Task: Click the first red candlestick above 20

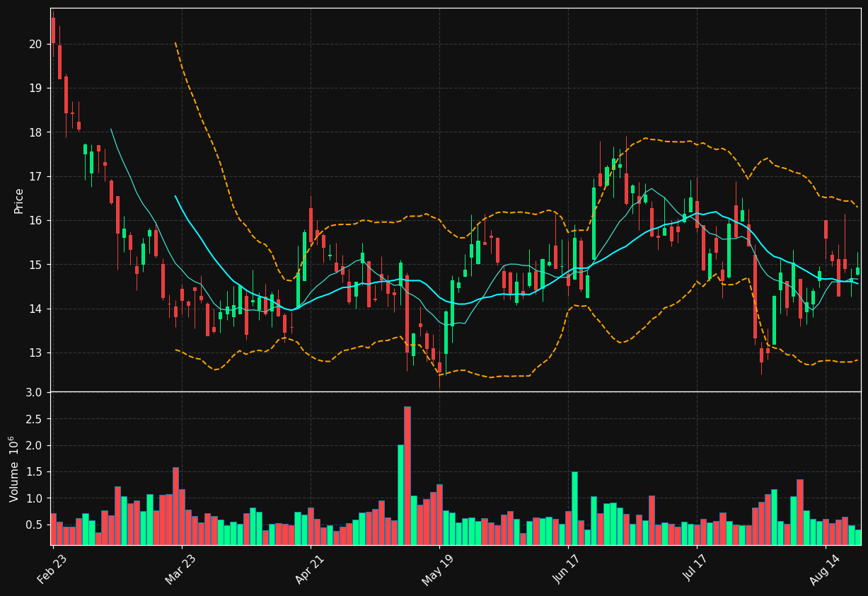Action: 53,30
